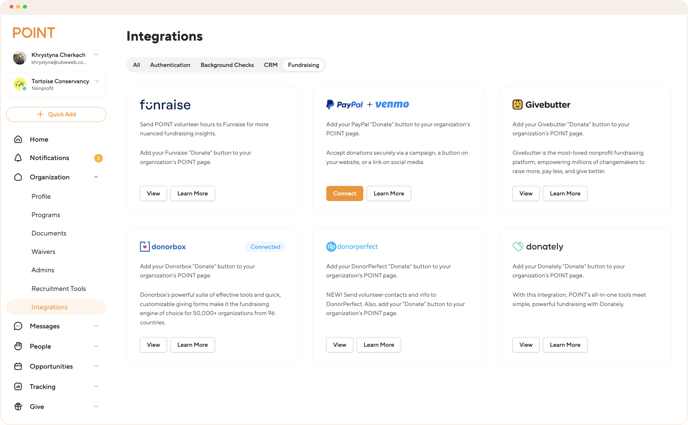Click the Integrations page heading
This screenshot has height=425, width=688.
[x=165, y=36]
